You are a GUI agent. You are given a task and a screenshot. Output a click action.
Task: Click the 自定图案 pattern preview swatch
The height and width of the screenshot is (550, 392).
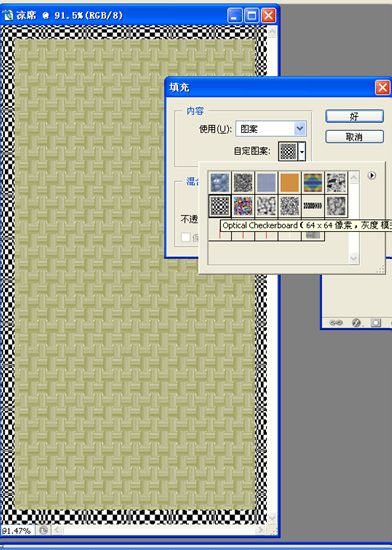[x=288, y=152]
